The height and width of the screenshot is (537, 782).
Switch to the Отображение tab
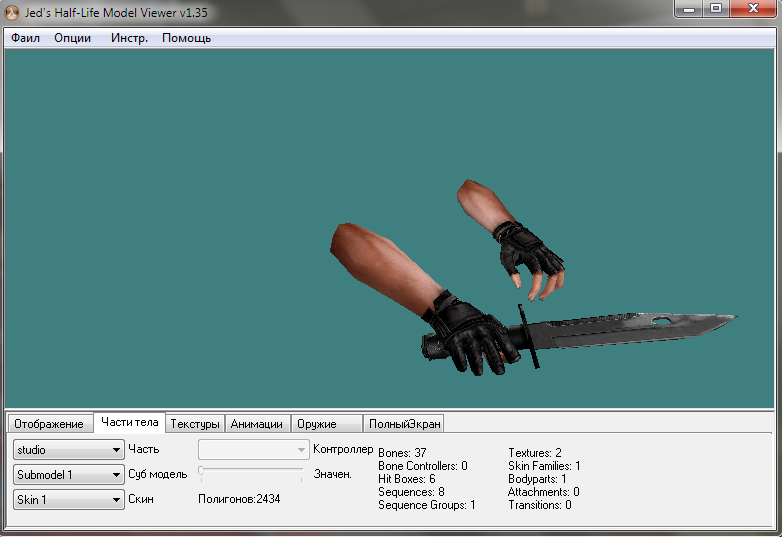click(x=49, y=424)
